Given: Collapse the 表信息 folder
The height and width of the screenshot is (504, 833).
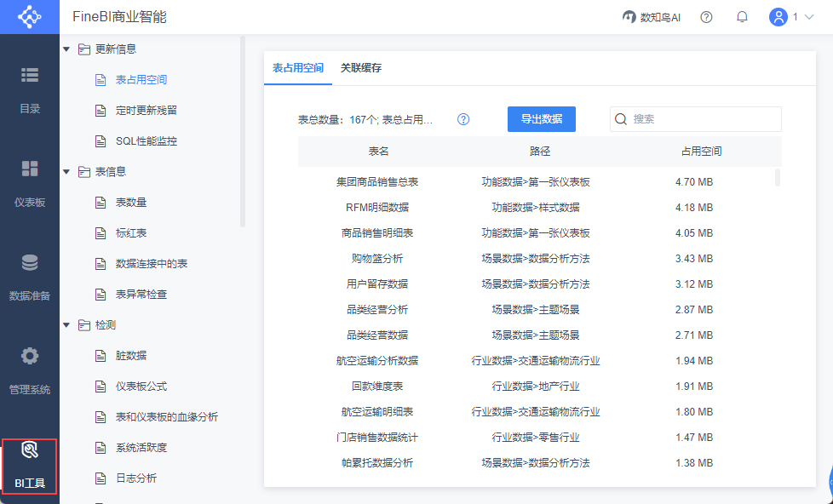Looking at the screenshot, I should tap(66, 172).
